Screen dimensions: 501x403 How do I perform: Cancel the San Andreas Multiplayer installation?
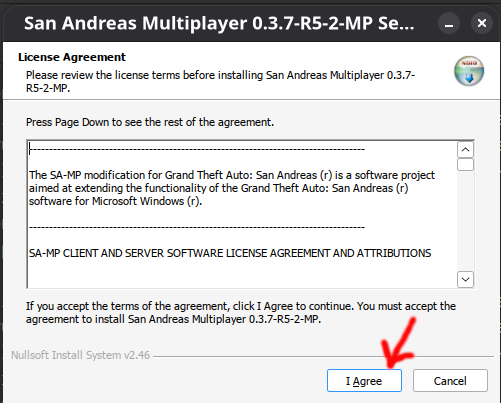click(x=450, y=380)
